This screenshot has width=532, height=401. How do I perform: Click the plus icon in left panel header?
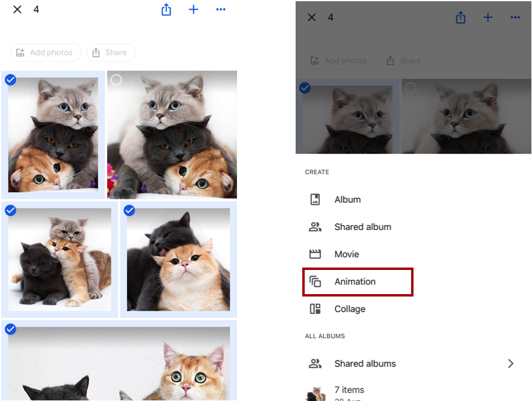click(x=193, y=10)
